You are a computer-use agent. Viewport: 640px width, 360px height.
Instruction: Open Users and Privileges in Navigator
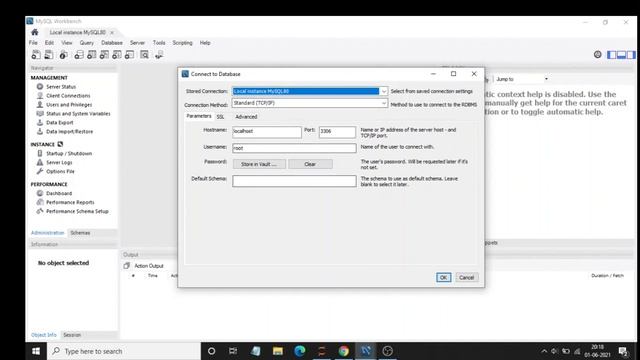click(69, 104)
